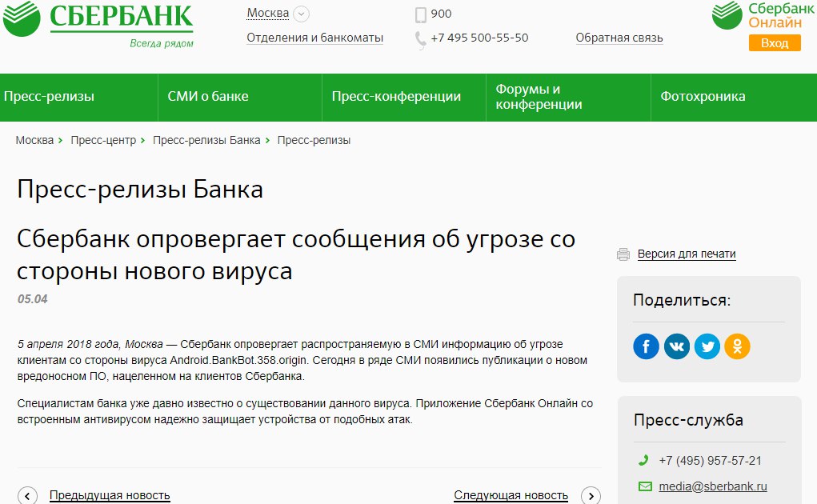Open the СМИ о банке menu tab
The image size is (817, 504).
pos(240,97)
